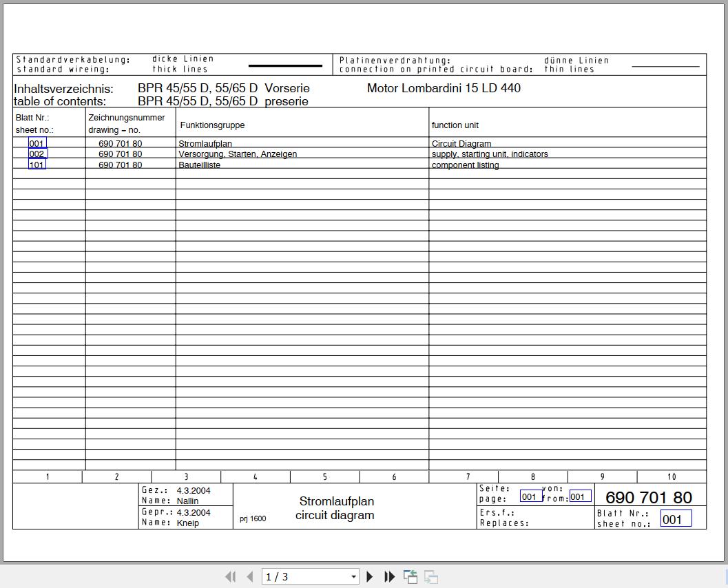The image size is (728, 588).
Task: Click the 'Stromlaufplan circuit diagram' title block
Action: 335,508
